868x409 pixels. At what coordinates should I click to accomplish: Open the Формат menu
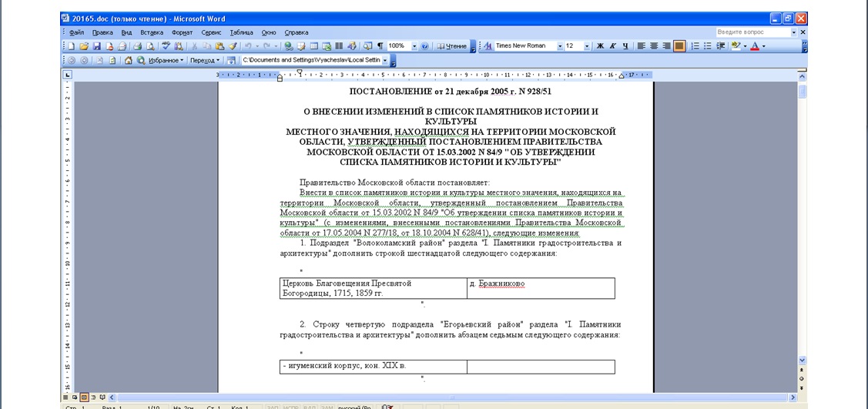[182, 32]
